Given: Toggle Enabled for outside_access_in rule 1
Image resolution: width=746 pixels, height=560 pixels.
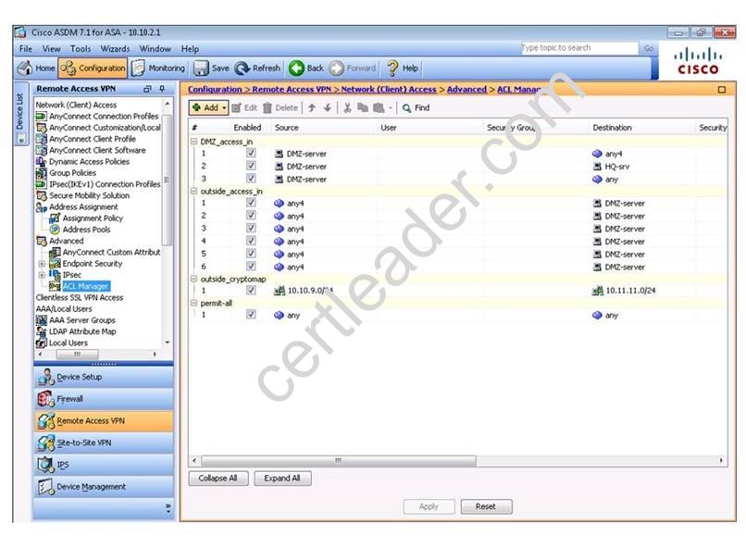Looking at the screenshot, I should (251, 203).
